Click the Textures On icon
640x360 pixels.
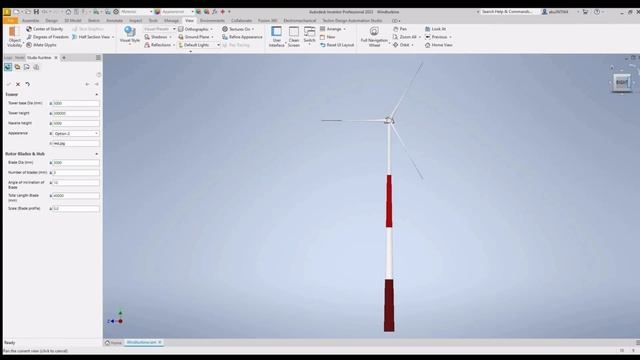224,29
